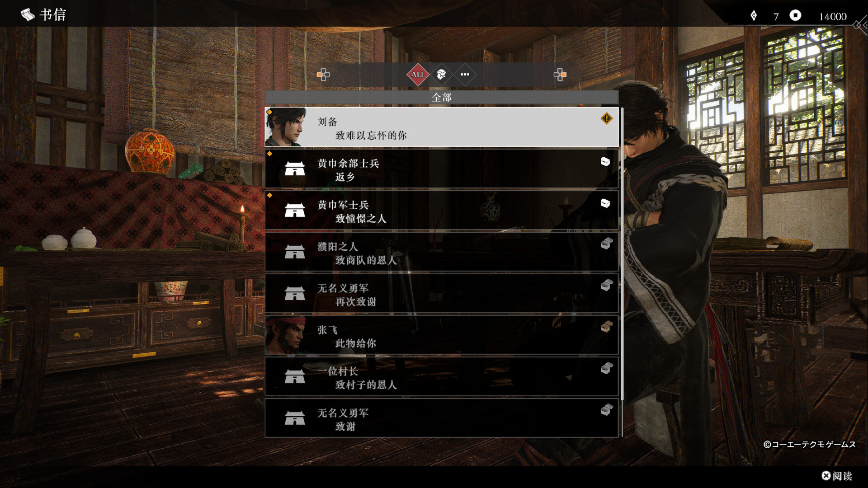The image size is (868, 488).
Task: Click building icon beside 濮阳之人 letter
Action: [x=295, y=252]
